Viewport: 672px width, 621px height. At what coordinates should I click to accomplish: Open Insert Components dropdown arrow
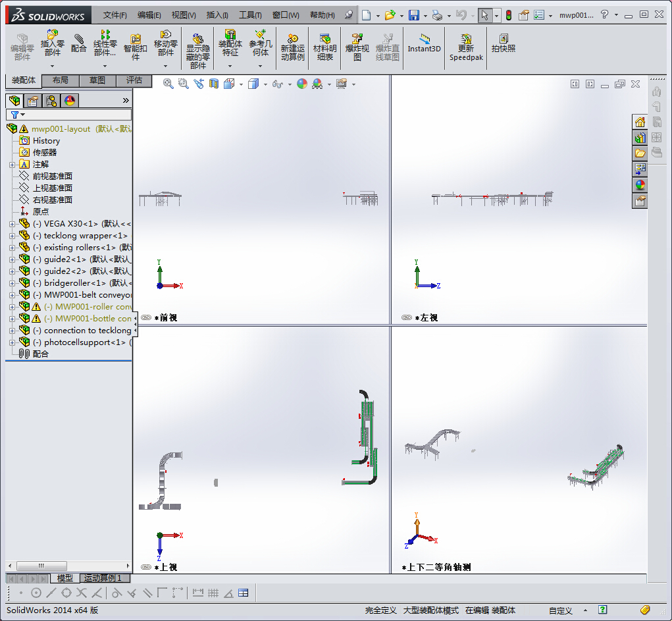point(52,66)
